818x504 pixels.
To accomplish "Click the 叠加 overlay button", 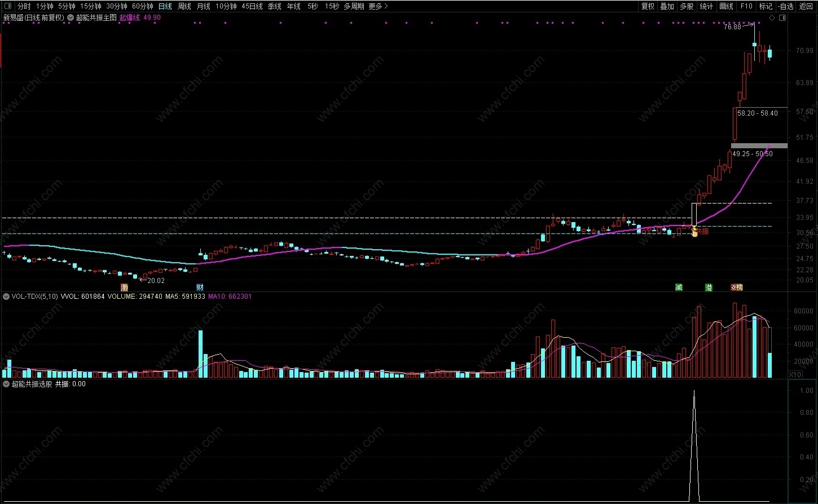I will (x=667, y=7).
